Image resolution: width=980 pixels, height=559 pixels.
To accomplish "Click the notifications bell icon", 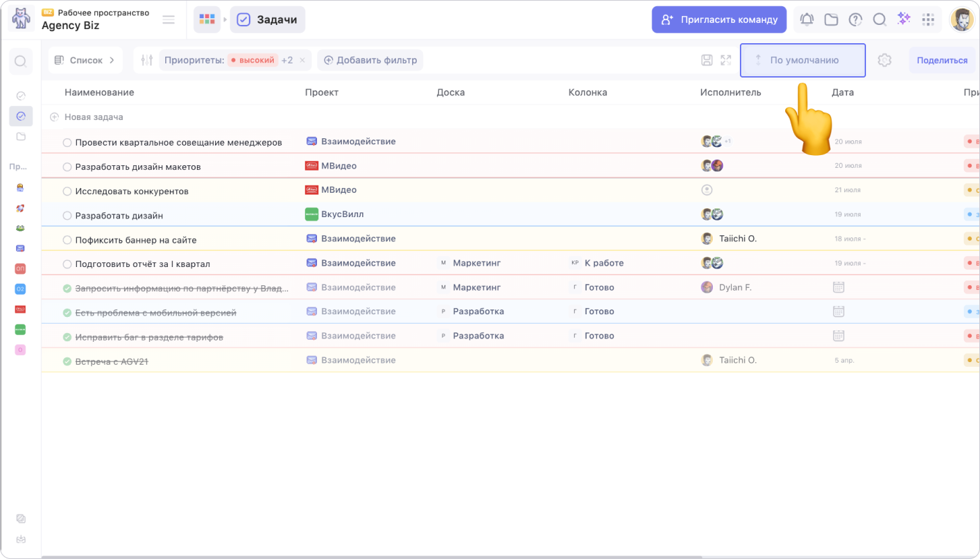I will click(x=807, y=20).
